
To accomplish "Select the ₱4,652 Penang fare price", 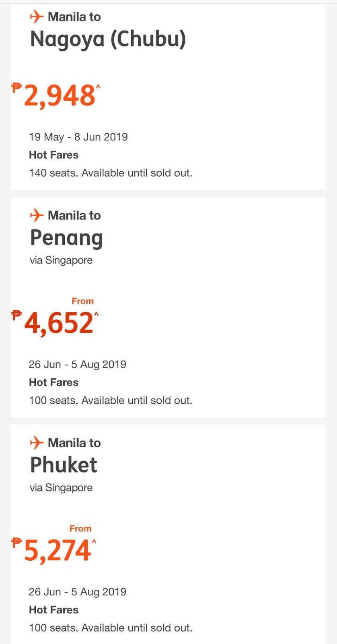I will [59, 324].
